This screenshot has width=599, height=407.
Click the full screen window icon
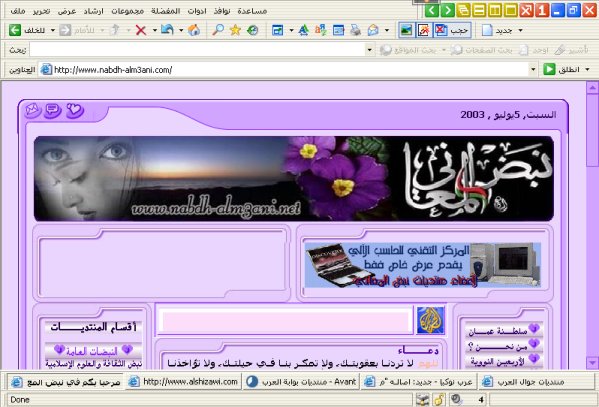pos(278,30)
